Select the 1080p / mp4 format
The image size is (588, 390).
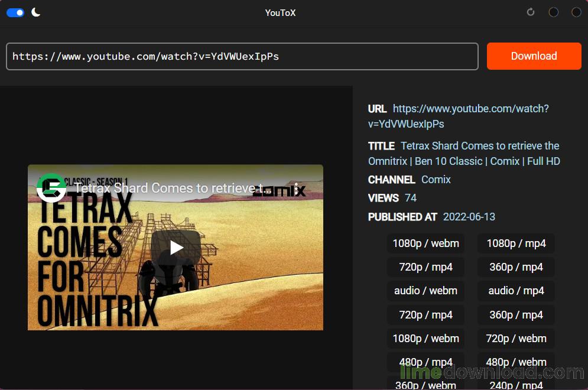point(516,243)
